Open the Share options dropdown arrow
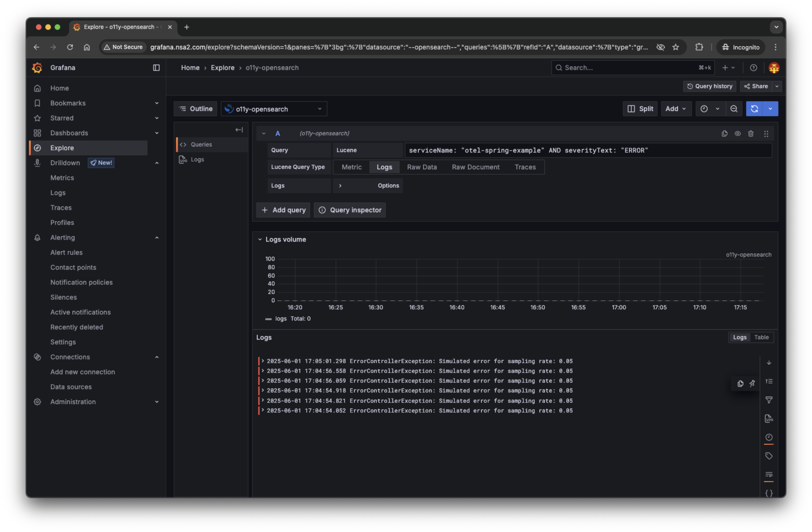Viewport: 812px width, 532px height. (x=777, y=86)
